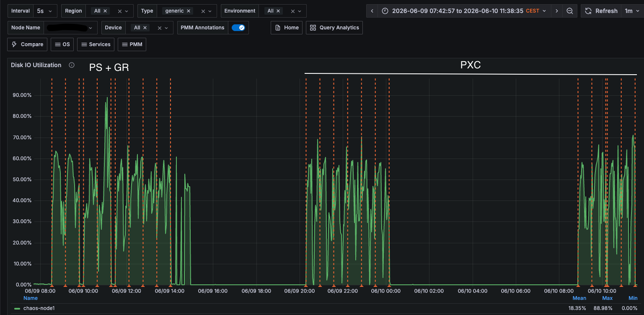Zoom out the time range
This screenshot has height=315, width=644.
click(570, 11)
